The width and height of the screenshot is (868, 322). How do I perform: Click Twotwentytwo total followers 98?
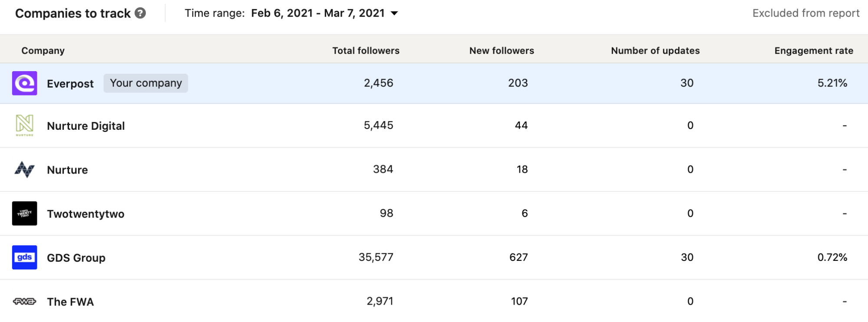[386, 213]
